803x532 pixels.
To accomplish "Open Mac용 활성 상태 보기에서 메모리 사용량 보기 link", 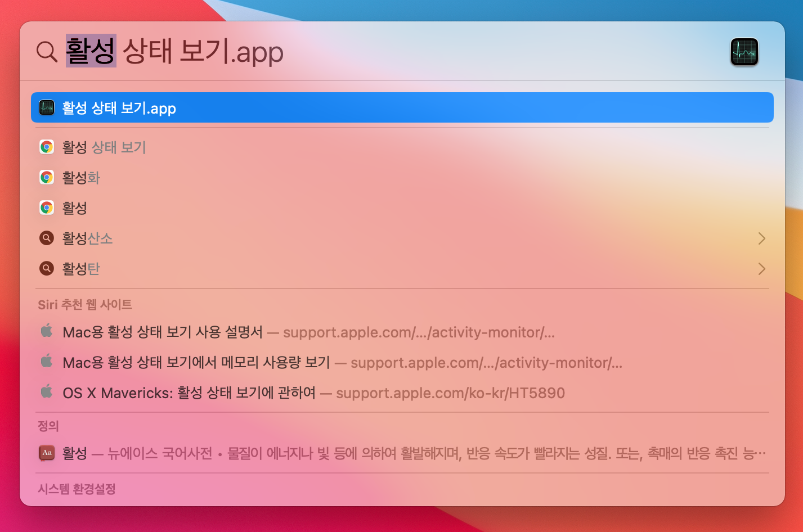I will coord(402,362).
